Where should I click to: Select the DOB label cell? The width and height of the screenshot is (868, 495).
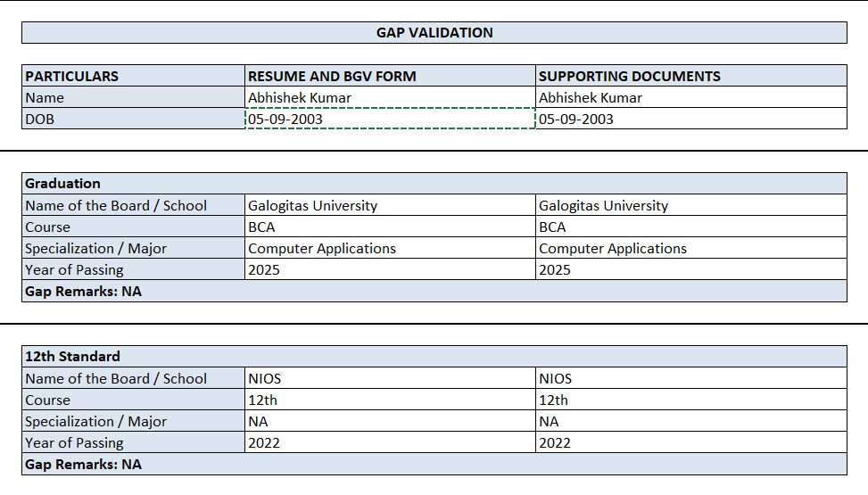pyautogui.click(x=133, y=119)
